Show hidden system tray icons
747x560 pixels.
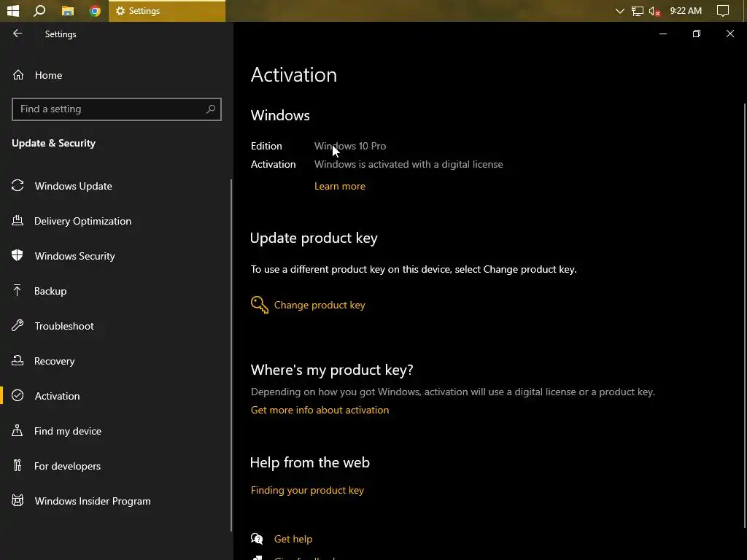619,10
